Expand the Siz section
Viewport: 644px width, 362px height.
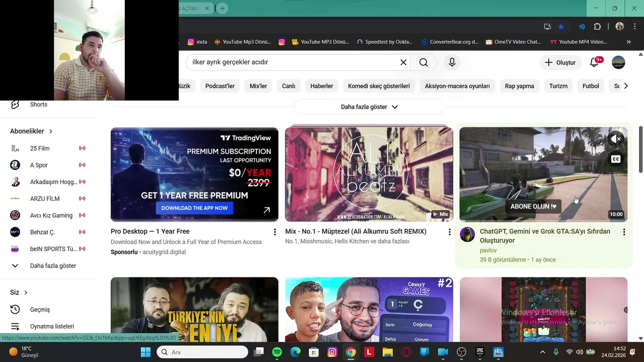tap(19, 293)
